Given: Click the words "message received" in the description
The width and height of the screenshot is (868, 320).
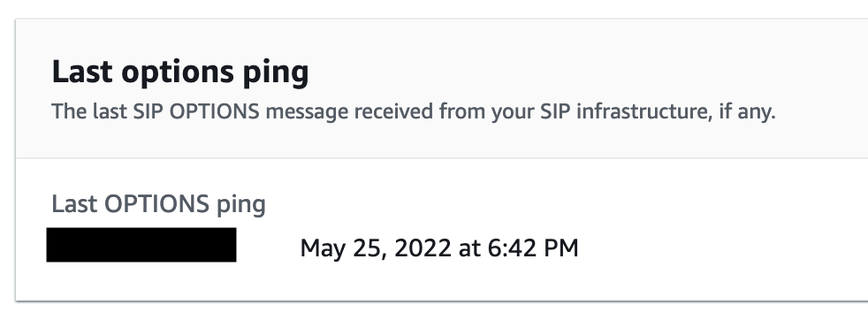Looking at the screenshot, I should click(350, 112).
